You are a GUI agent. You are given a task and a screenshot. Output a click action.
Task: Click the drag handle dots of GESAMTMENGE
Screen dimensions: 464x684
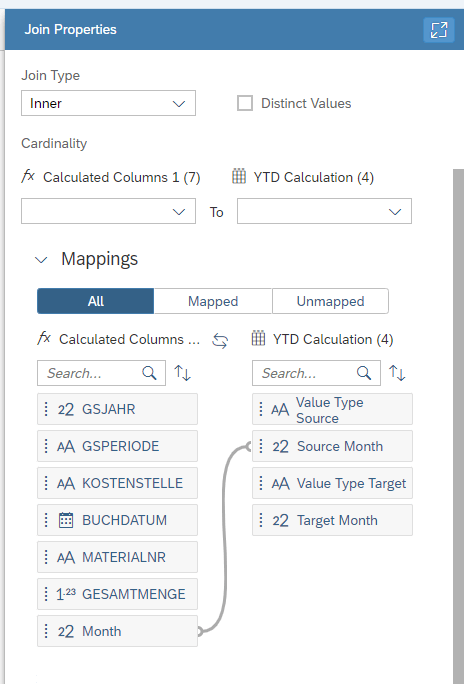46,594
